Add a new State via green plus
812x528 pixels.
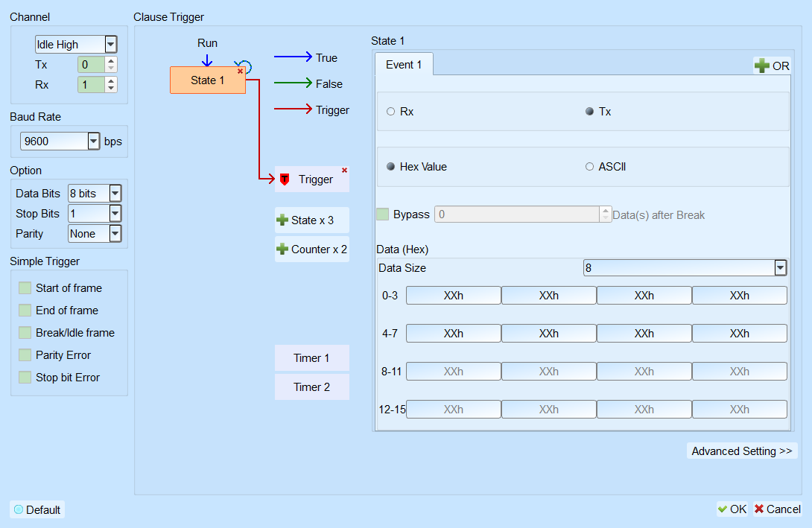[x=282, y=220]
